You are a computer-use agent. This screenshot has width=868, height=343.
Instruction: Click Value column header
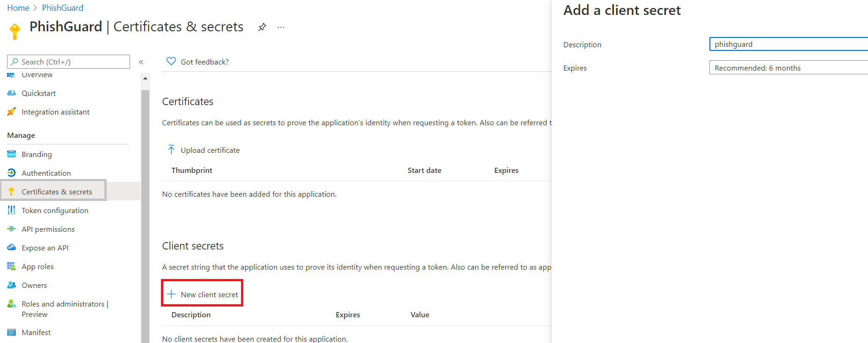(420, 314)
